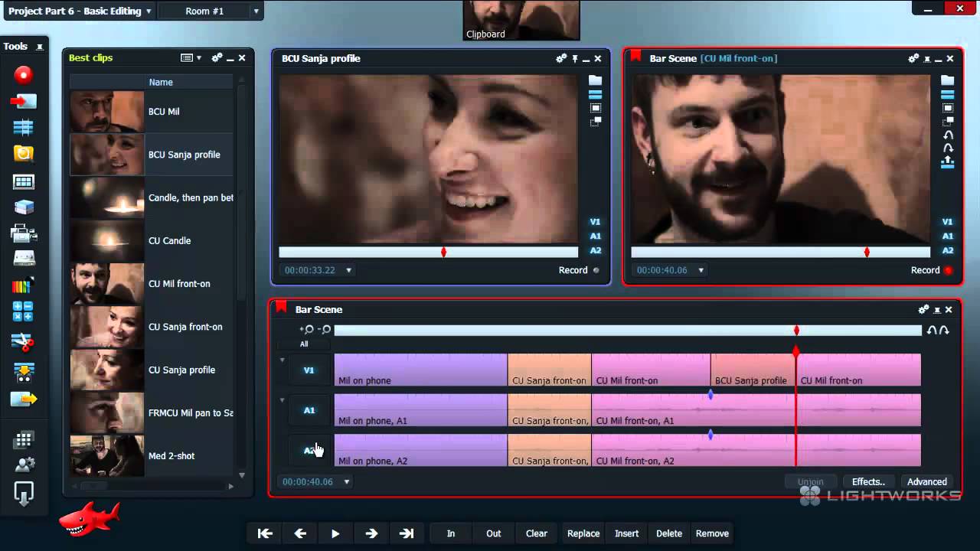Image resolution: width=980 pixels, height=551 pixels.
Task: Toggle A1 track in timeline
Action: click(x=309, y=410)
